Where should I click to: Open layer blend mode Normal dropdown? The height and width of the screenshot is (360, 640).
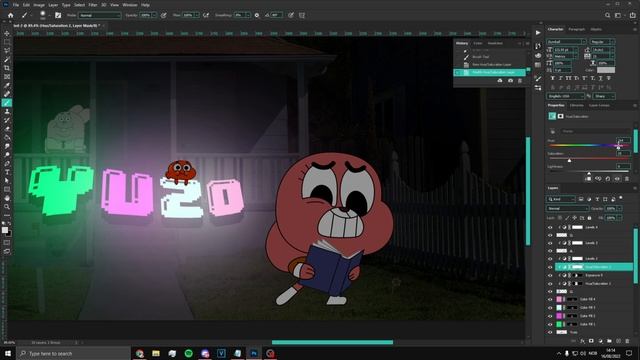click(568, 209)
